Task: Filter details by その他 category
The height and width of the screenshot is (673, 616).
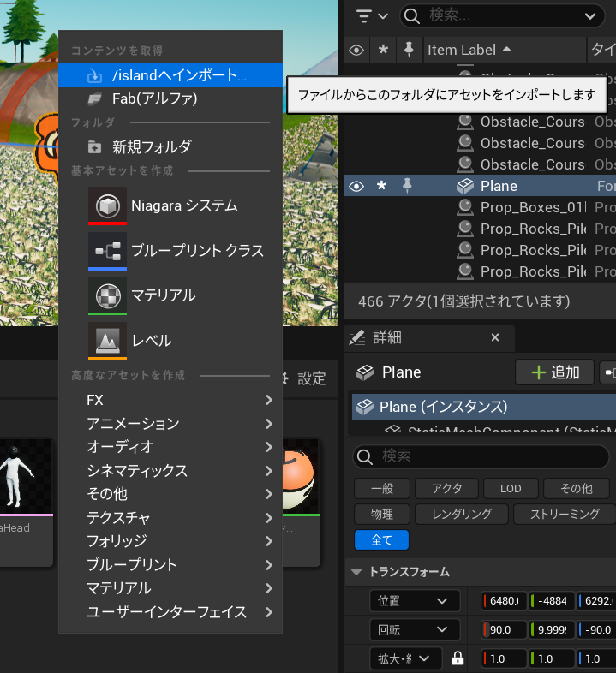Action: click(577, 488)
